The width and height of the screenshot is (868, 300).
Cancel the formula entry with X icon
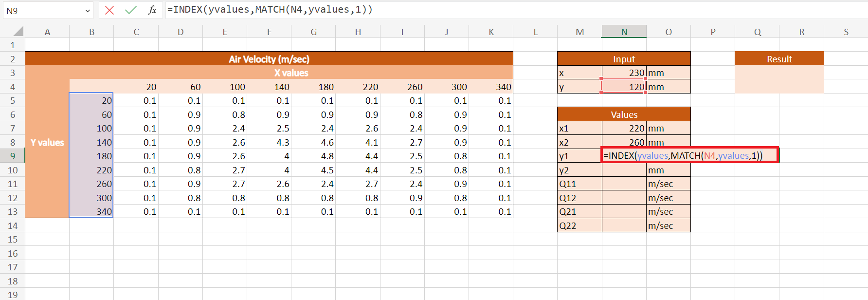point(109,10)
